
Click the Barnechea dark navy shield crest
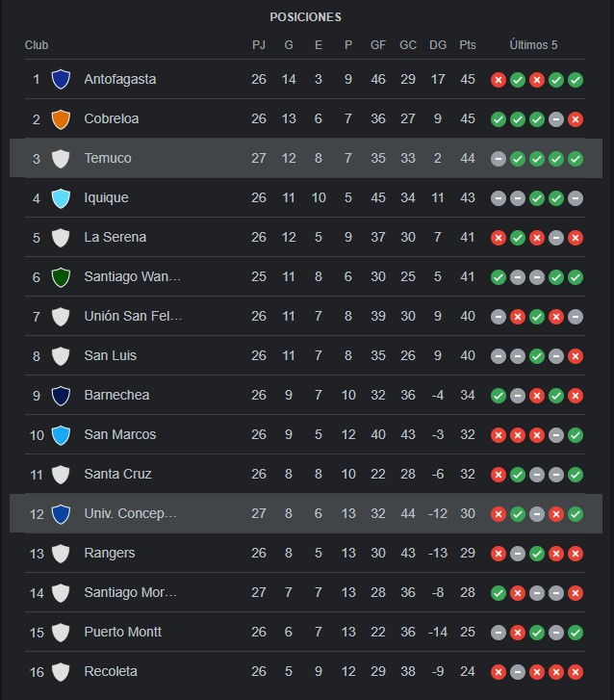tap(61, 396)
